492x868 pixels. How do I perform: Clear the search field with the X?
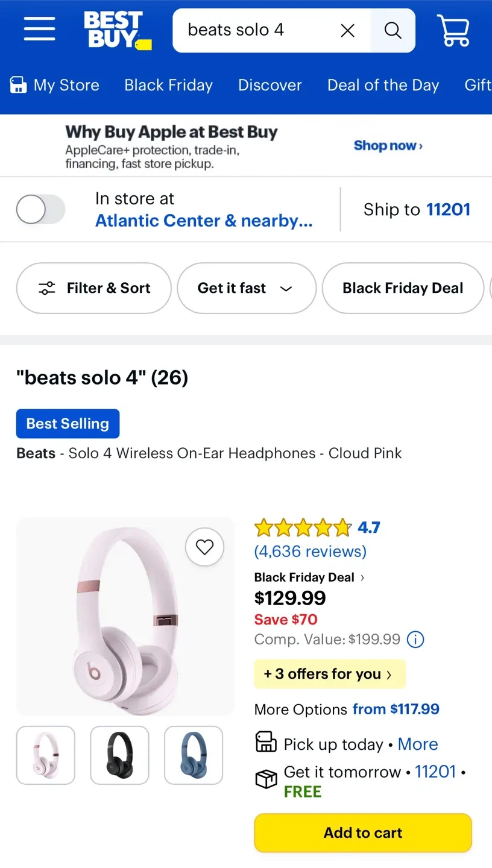click(348, 30)
